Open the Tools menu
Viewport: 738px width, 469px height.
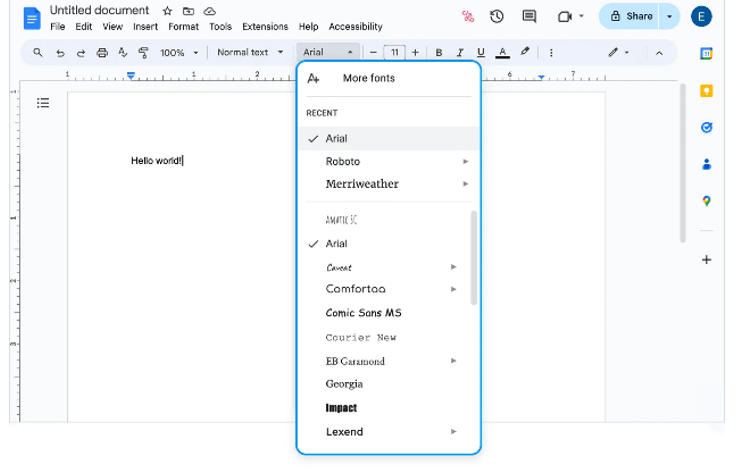coord(220,27)
